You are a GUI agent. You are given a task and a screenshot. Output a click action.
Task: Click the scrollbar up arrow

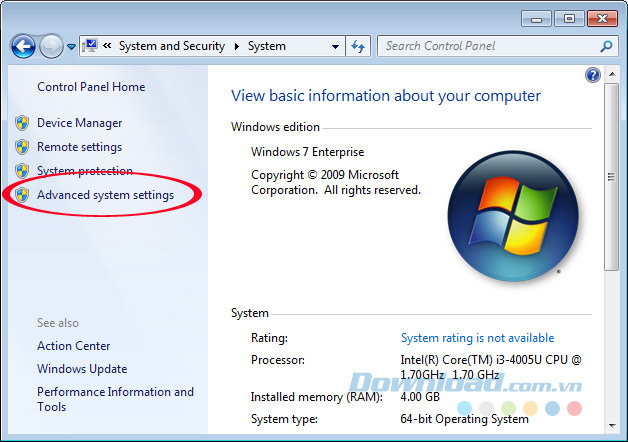(612, 74)
